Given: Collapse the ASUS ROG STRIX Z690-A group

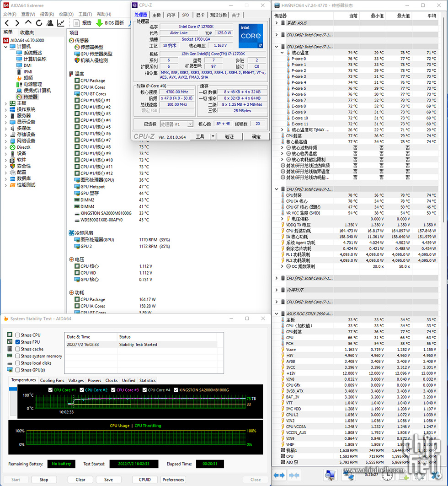Looking at the screenshot, I should pos(277,313).
